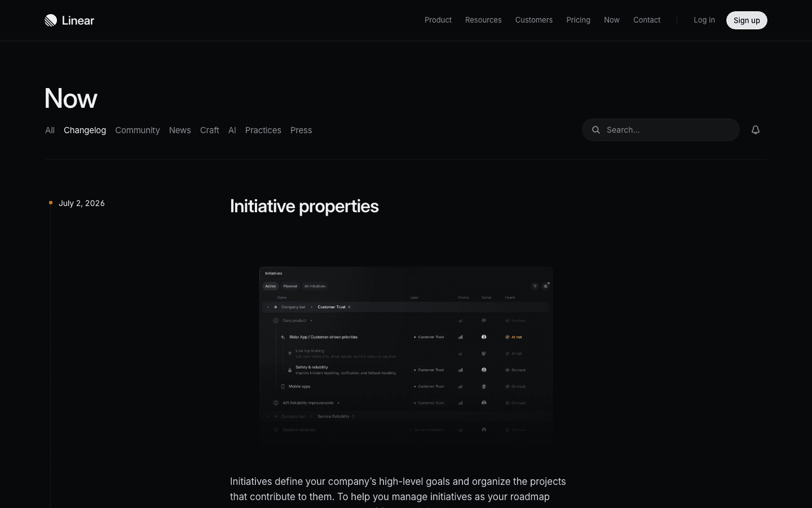Select the Changelog tab

(x=85, y=130)
